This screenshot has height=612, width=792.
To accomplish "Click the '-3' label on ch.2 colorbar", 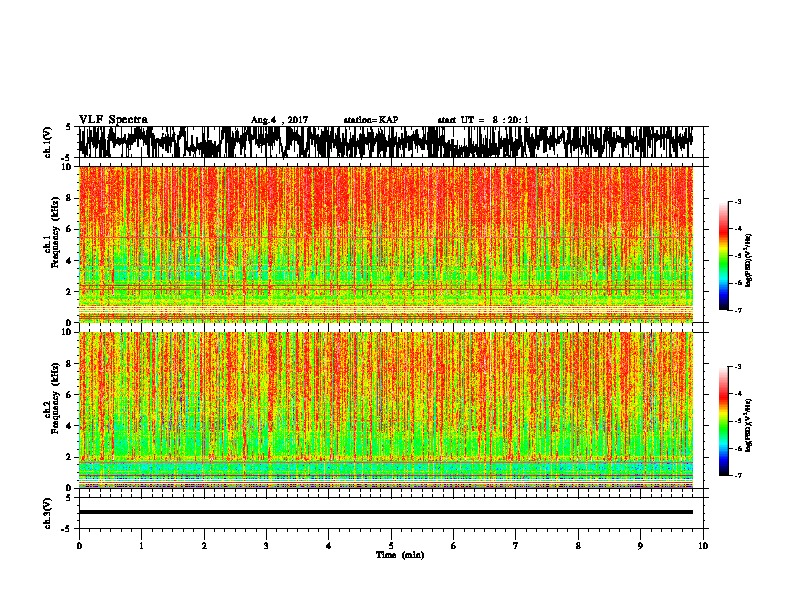I will point(738,367).
